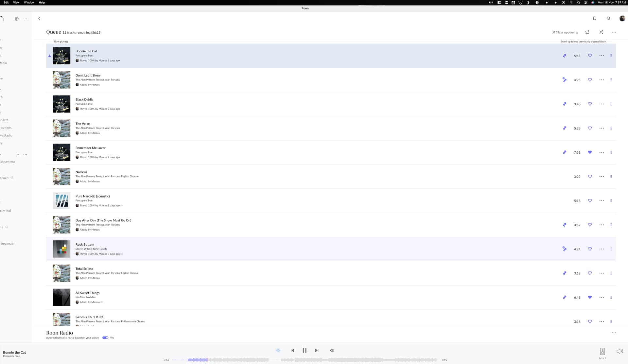The height and width of the screenshot is (364, 628).
Task: Seek within the waveform progress bar
Action: pos(305,360)
